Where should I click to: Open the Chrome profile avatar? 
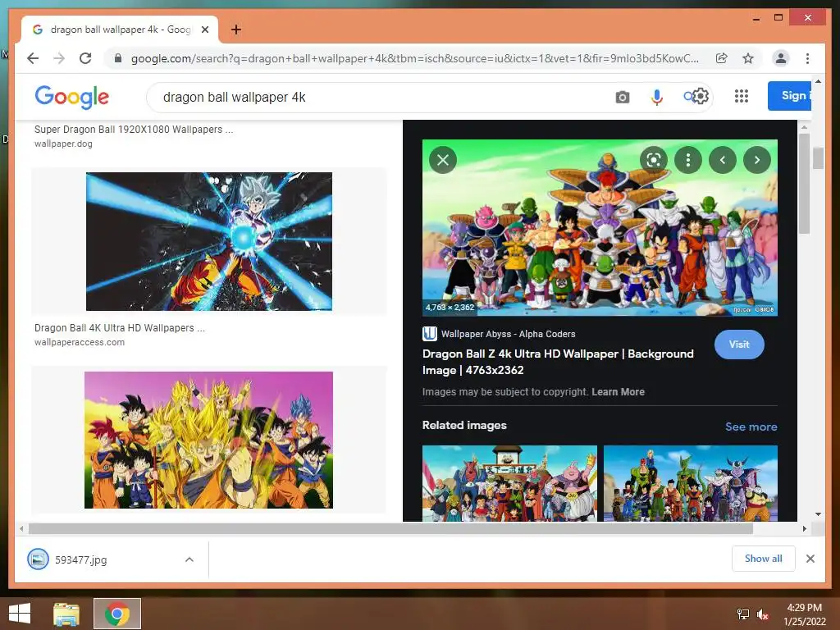point(781,58)
